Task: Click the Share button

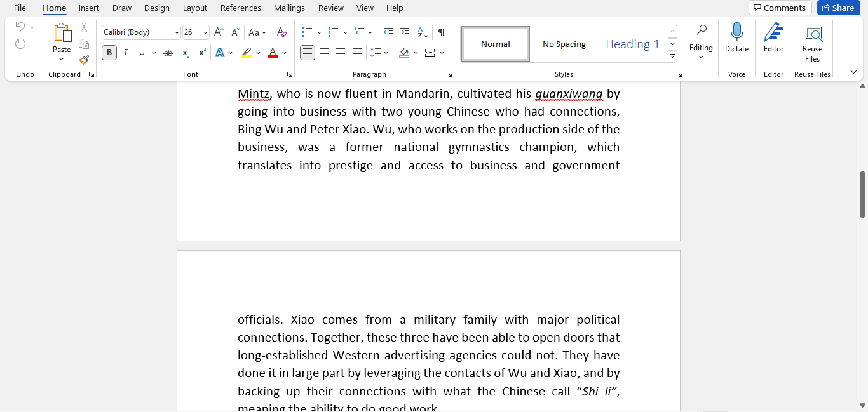Action: tap(838, 8)
